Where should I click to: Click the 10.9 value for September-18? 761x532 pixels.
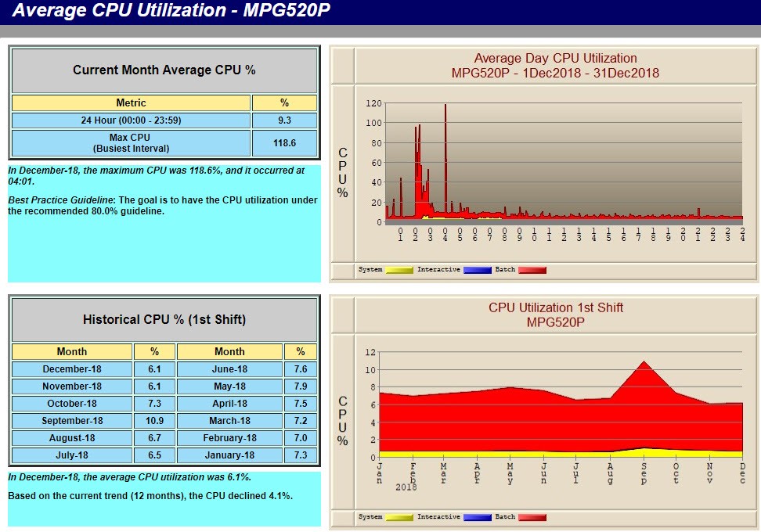154,421
